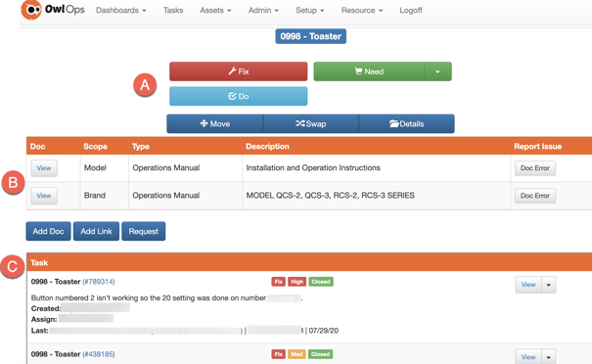Open task link #438185
Viewport: 592px width, 364px height.
point(99,354)
